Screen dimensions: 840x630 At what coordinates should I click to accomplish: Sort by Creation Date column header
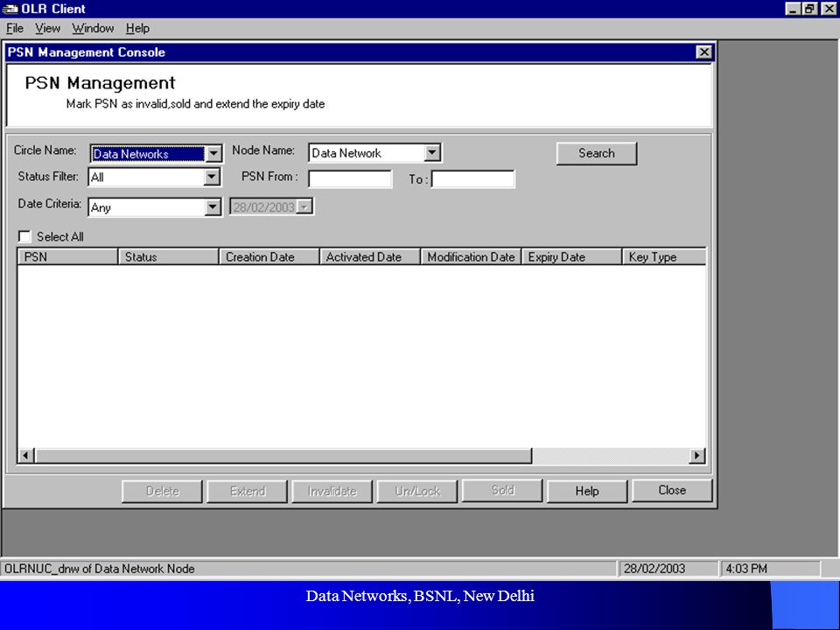[x=269, y=256]
